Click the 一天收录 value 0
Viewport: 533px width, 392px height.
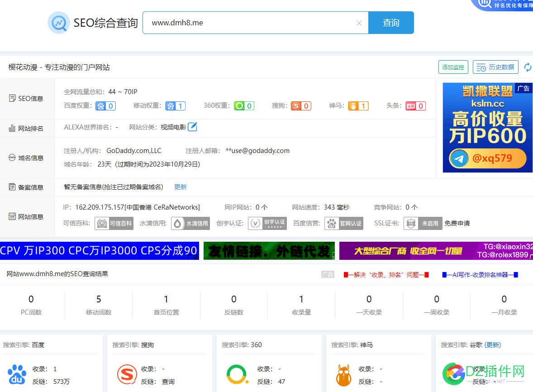coord(369,299)
